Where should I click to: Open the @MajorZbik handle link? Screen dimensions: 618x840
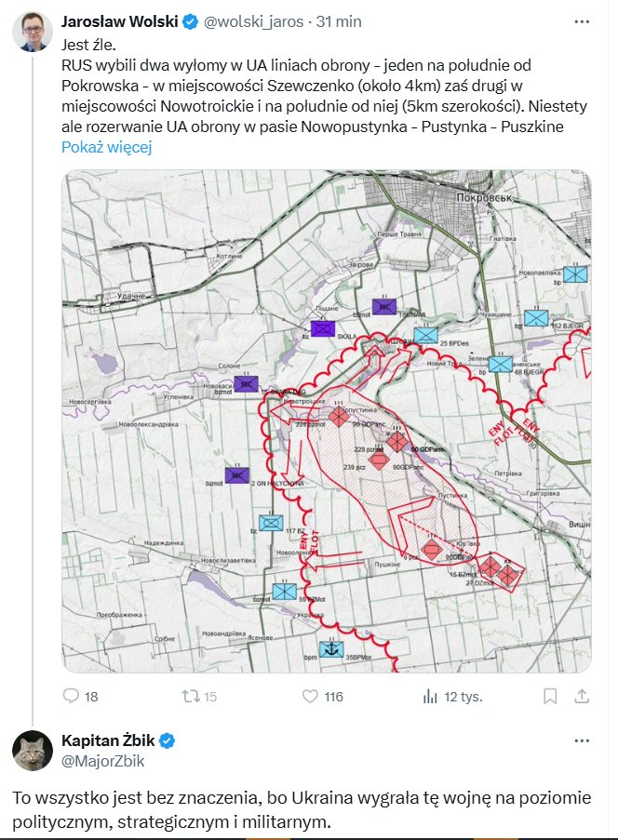(103, 761)
